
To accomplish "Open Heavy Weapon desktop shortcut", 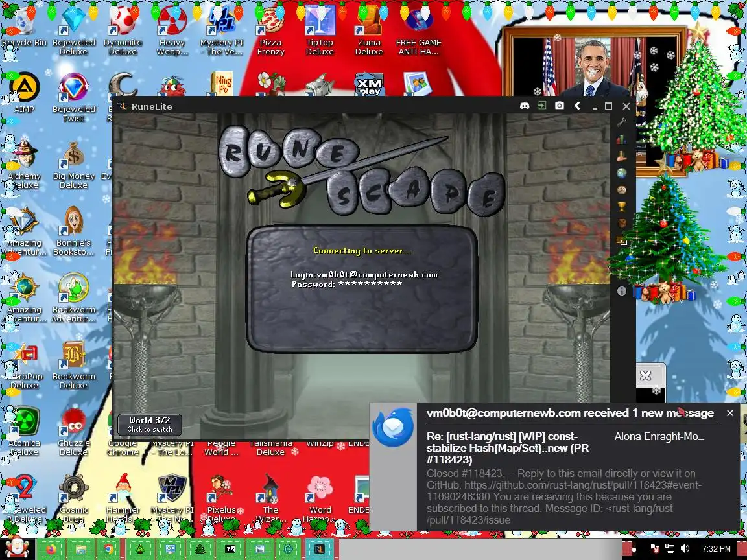I will click(172, 32).
